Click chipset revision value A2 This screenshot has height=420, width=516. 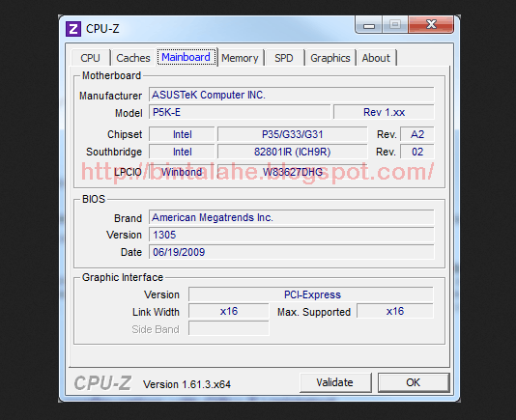coord(416,134)
